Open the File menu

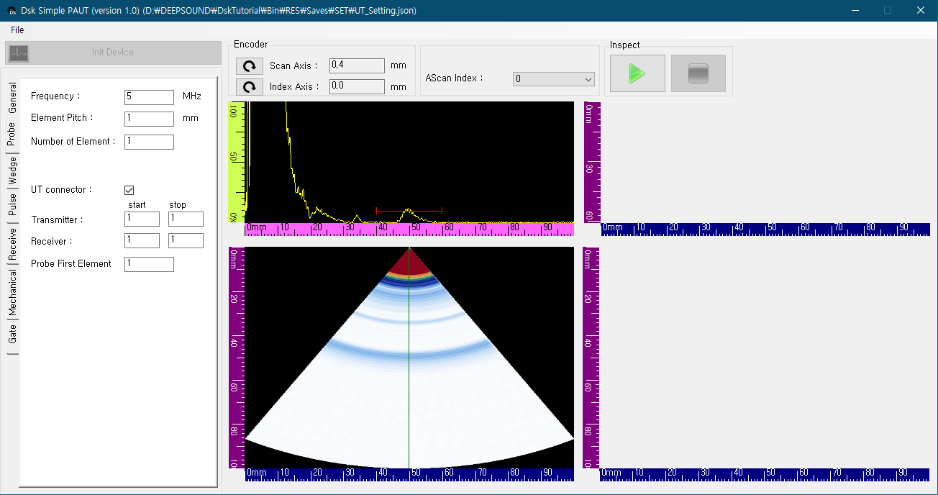[x=17, y=30]
